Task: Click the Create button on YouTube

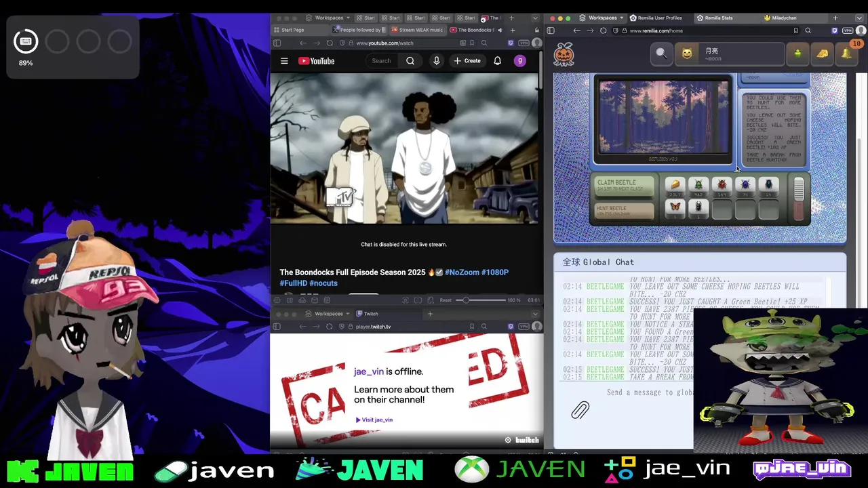Action: [467, 61]
